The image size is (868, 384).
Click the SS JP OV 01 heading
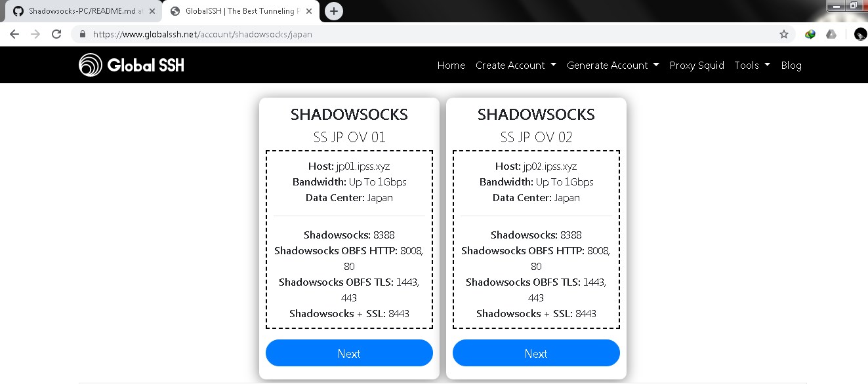tap(349, 137)
